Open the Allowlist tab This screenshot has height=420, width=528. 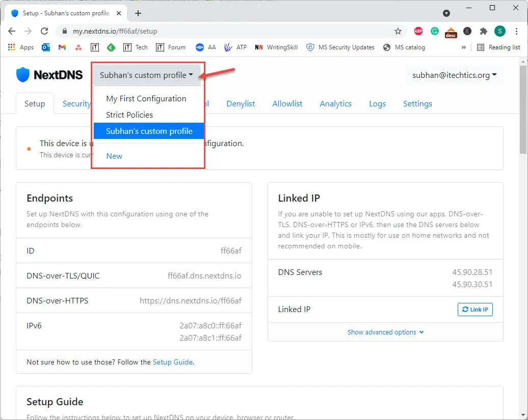tap(287, 103)
